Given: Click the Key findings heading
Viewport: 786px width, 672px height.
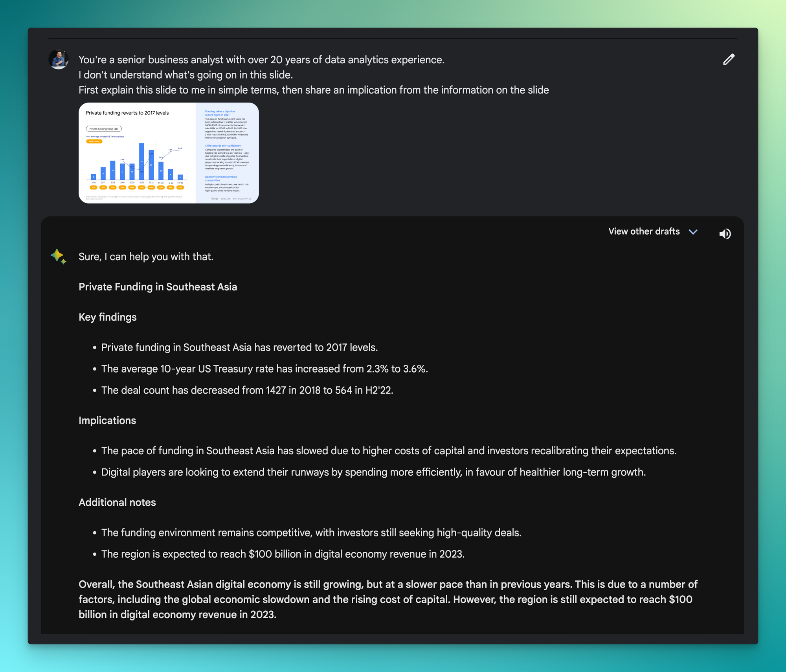Looking at the screenshot, I should [107, 317].
